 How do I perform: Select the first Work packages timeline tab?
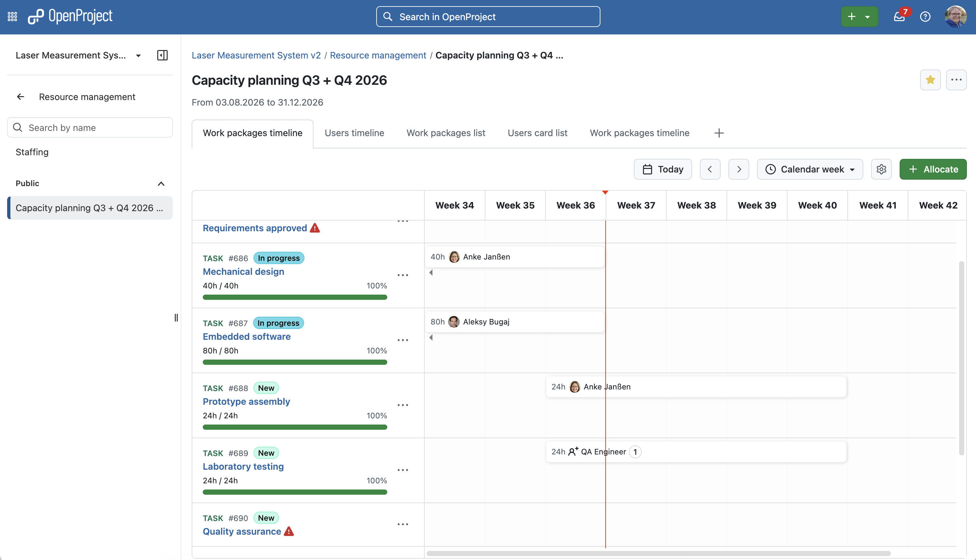pyautogui.click(x=252, y=133)
